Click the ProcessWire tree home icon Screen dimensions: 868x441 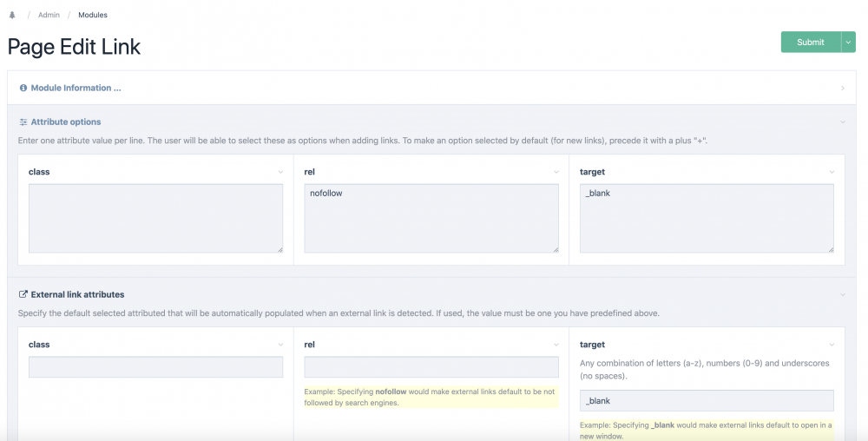[12, 15]
